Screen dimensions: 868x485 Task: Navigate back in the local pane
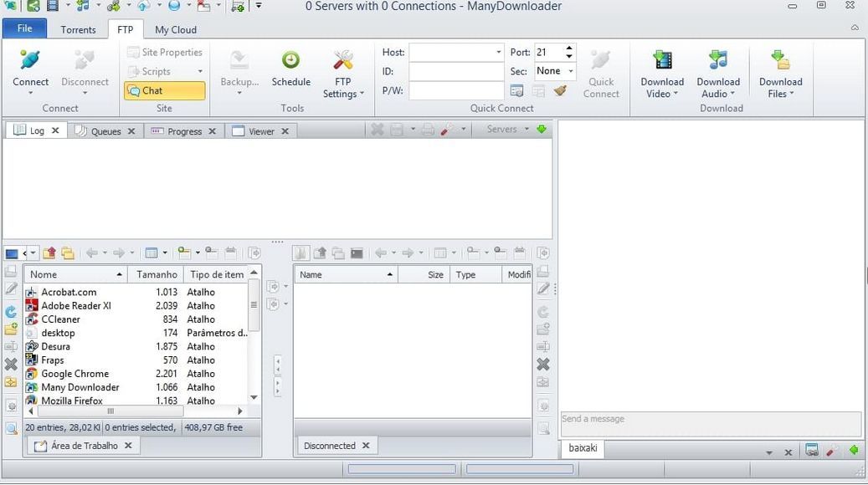pyautogui.click(x=92, y=253)
